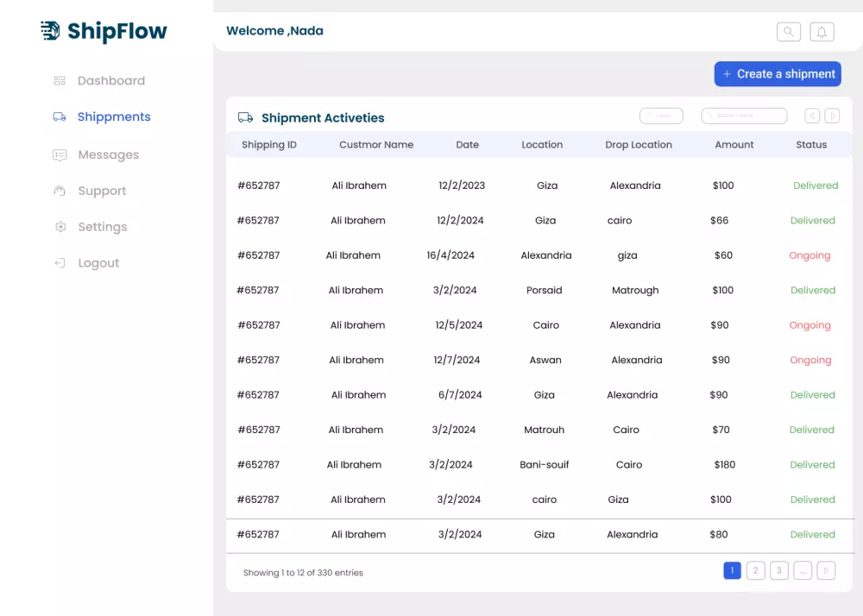Click the Support headset icon
Screen dimensions: 863x616
60,192
